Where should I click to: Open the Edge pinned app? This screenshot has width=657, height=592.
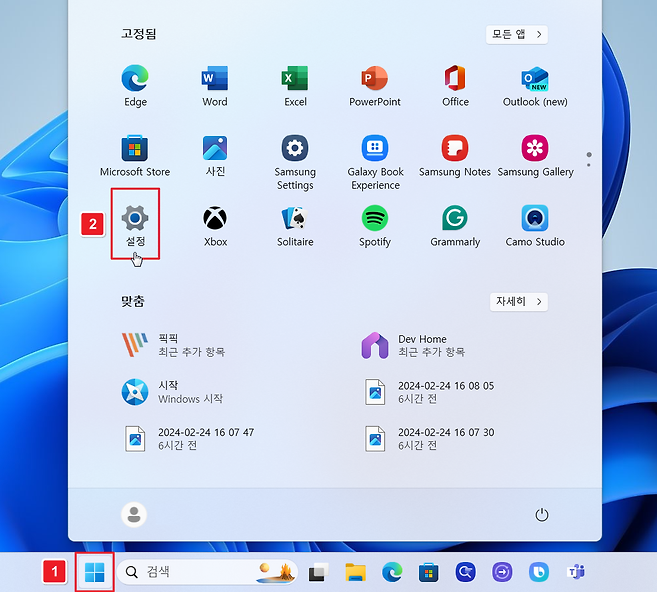coord(135,86)
